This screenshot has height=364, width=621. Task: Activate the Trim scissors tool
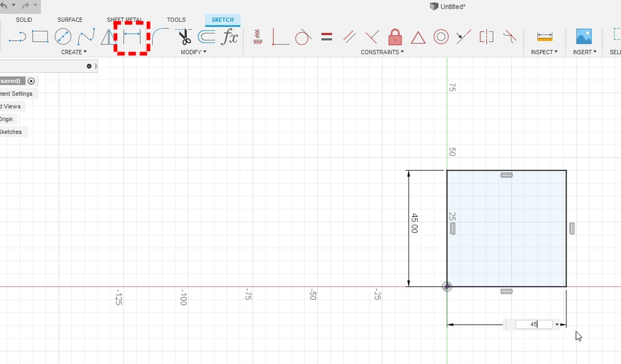[x=184, y=37]
